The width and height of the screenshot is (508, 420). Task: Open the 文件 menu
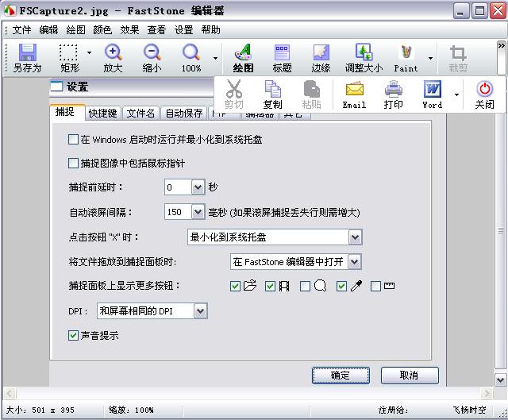tap(21, 30)
